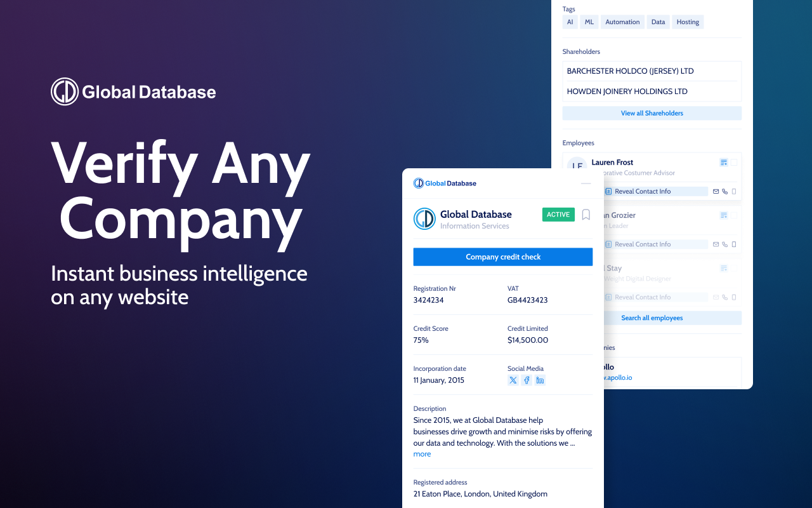
Task: Select the Digital Designer employee checkbox
Action: tap(734, 268)
